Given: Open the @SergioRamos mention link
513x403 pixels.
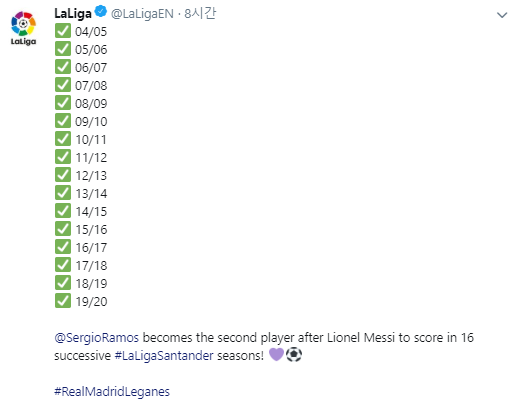Looking at the screenshot, I should pyautogui.click(x=97, y=338).
